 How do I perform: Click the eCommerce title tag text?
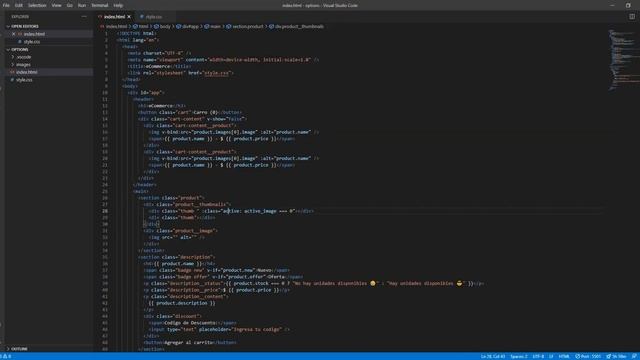159,66
